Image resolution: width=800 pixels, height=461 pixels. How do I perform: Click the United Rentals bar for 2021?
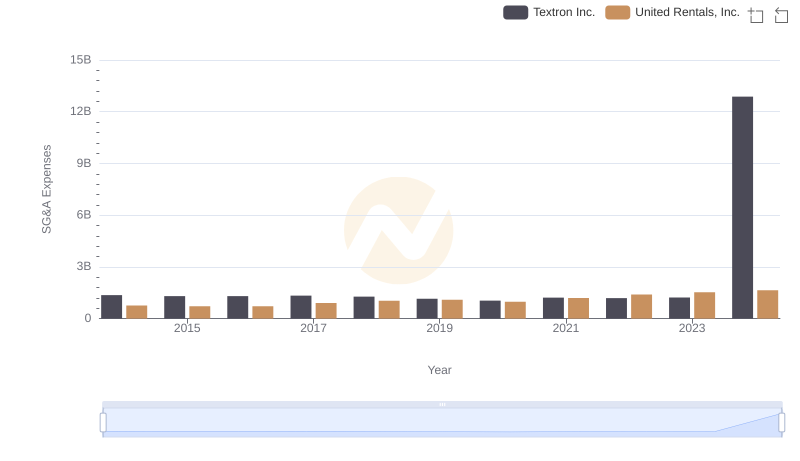click(578, 309)
